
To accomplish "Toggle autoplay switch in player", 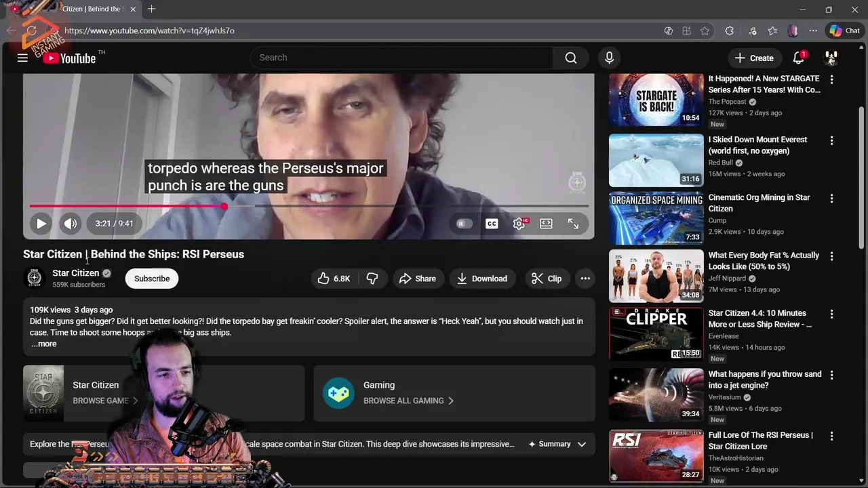I will (x=464, y=224).
